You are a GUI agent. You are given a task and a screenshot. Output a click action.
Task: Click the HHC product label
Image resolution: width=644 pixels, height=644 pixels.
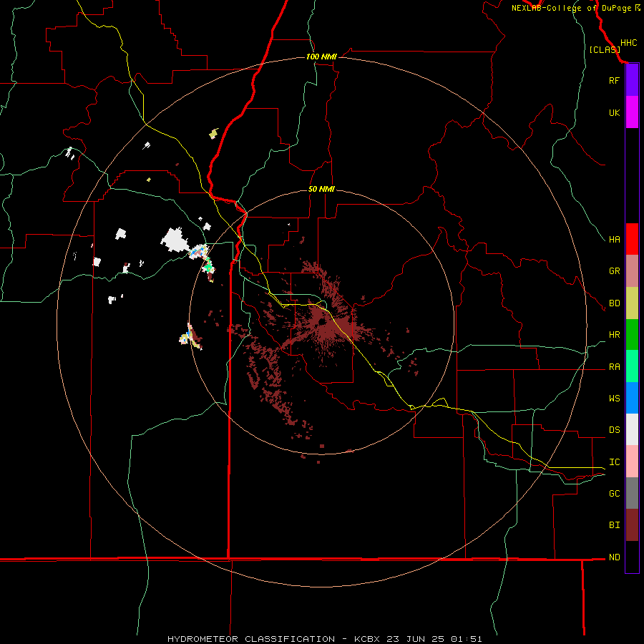click(628, 43)
